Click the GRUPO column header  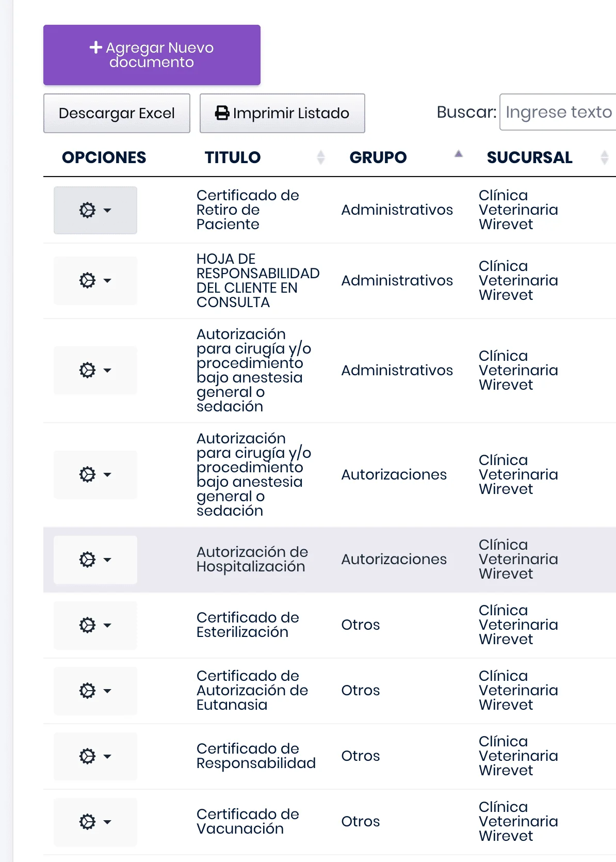click(x=378, y=157)
